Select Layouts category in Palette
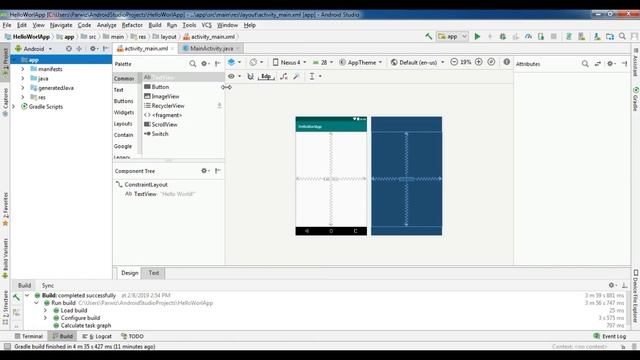Screen dimensions: 640x360 coord(123,124)
